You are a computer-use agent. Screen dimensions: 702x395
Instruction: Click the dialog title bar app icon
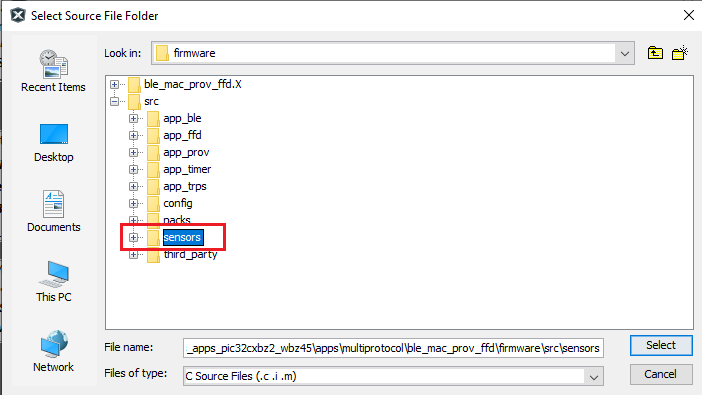(x=18, y=15)
